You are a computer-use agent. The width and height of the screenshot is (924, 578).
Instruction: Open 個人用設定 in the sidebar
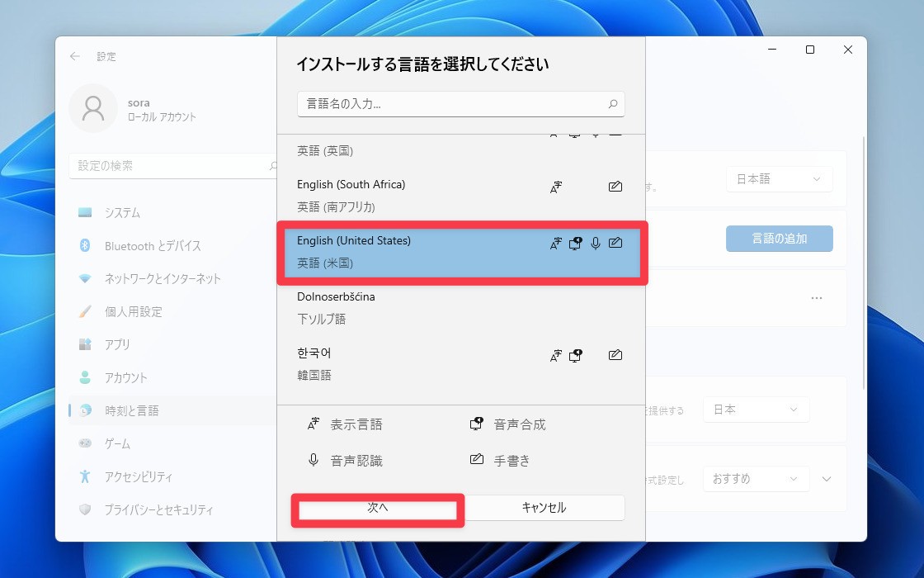(171, 311)
